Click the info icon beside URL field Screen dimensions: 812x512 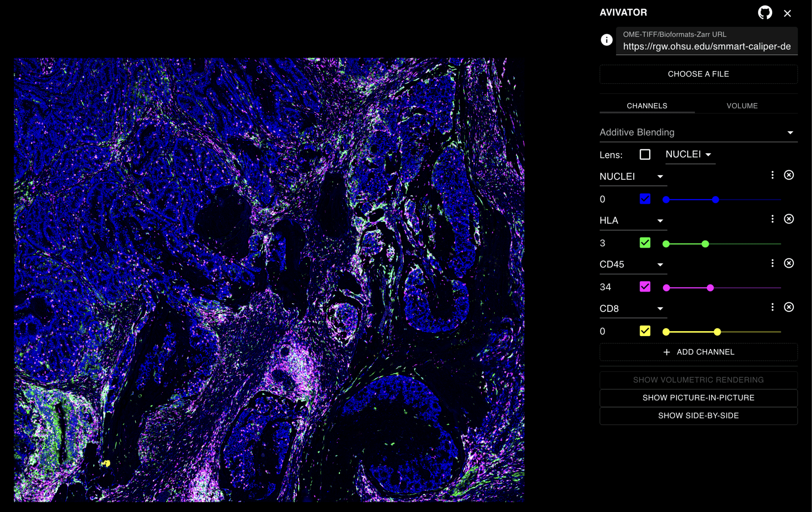(x=606, y=40)
